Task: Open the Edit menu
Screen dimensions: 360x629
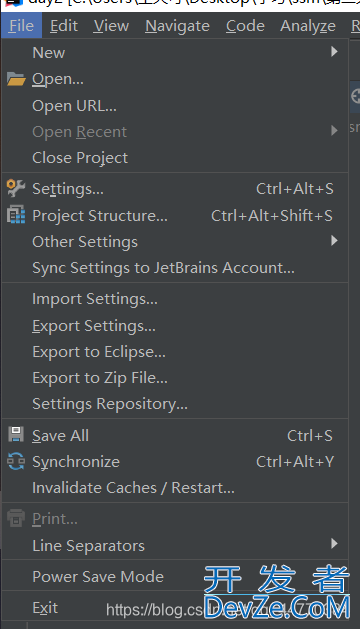Action: [x=64, y=26]
